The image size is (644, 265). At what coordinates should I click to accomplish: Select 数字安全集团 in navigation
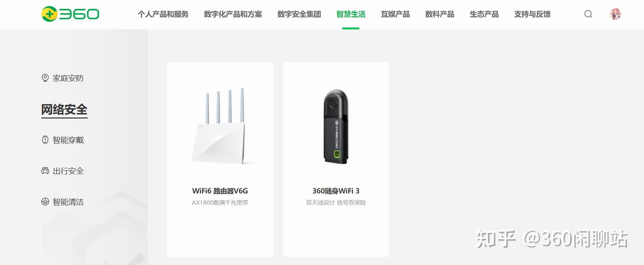(x=299, y=14)
